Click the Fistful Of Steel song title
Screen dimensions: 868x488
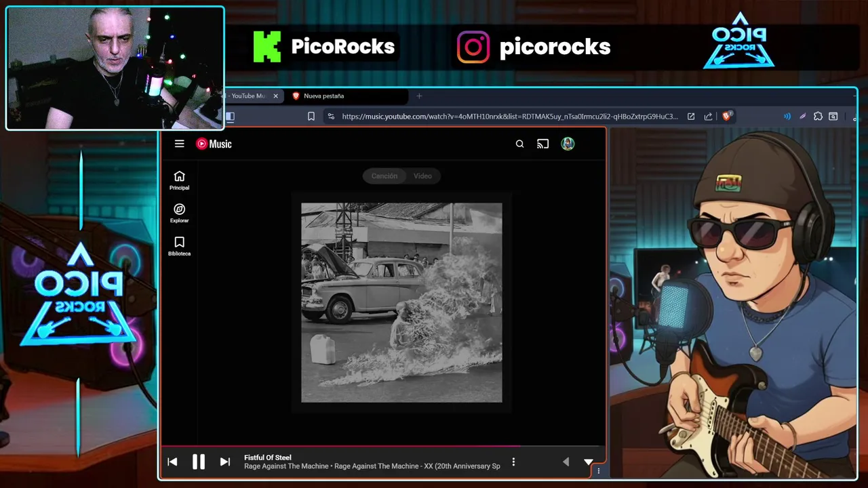(x=268, y=457)
